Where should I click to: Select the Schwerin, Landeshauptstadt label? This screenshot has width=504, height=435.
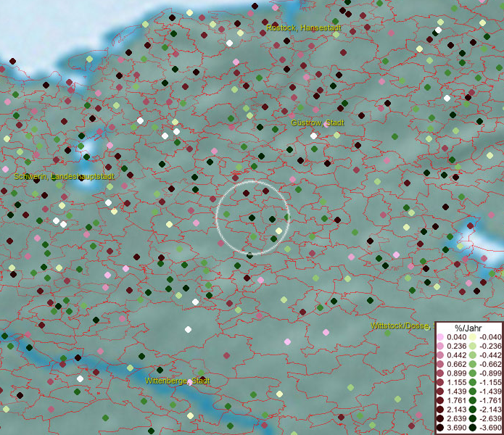[65, 176]
